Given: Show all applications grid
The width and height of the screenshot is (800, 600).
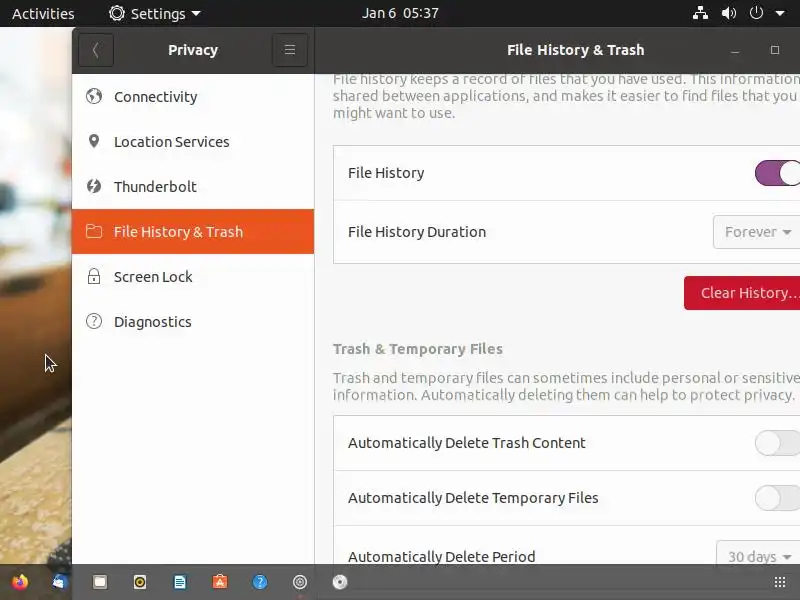Looking at the screenshot, I should pyautogui.click(x=780, y=582).
